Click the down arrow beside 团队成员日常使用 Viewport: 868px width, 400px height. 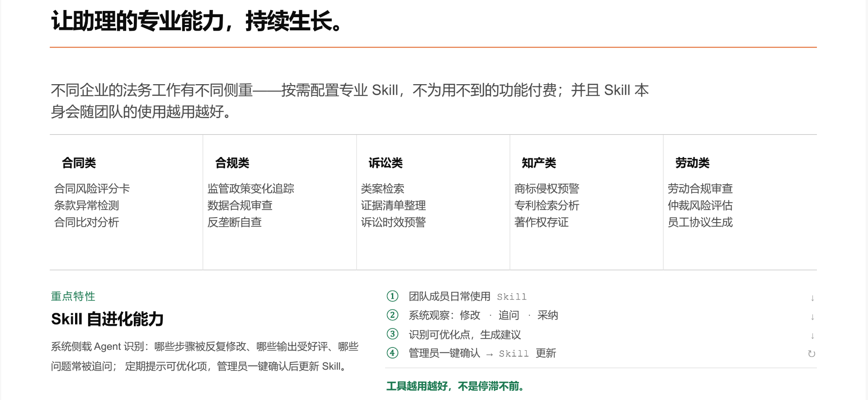tap(812, 298)
